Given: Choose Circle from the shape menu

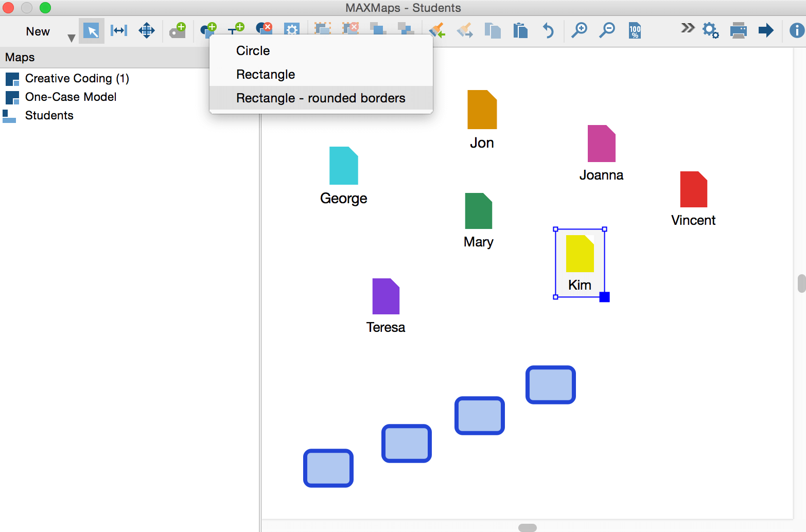Looking at the screenshot, I should click(321, 50).
